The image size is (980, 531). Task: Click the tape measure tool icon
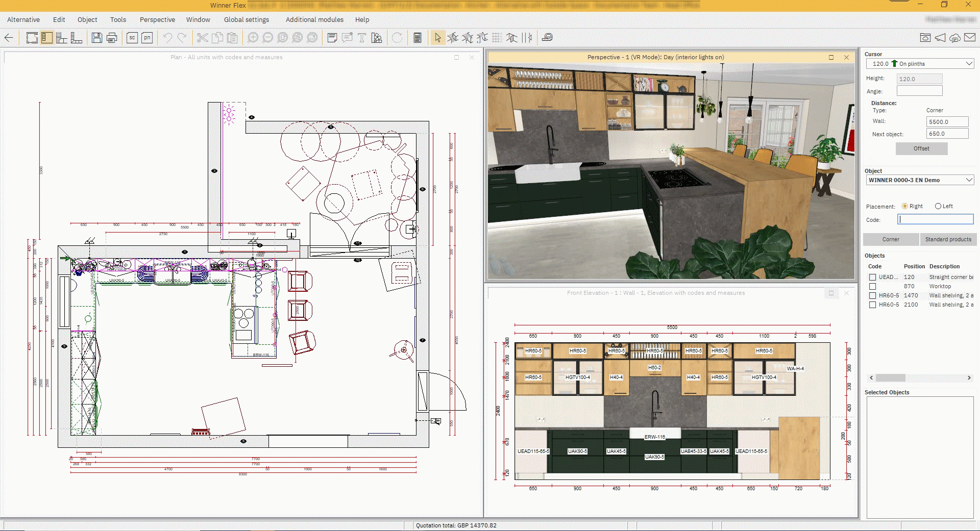[x=547, y=38]
